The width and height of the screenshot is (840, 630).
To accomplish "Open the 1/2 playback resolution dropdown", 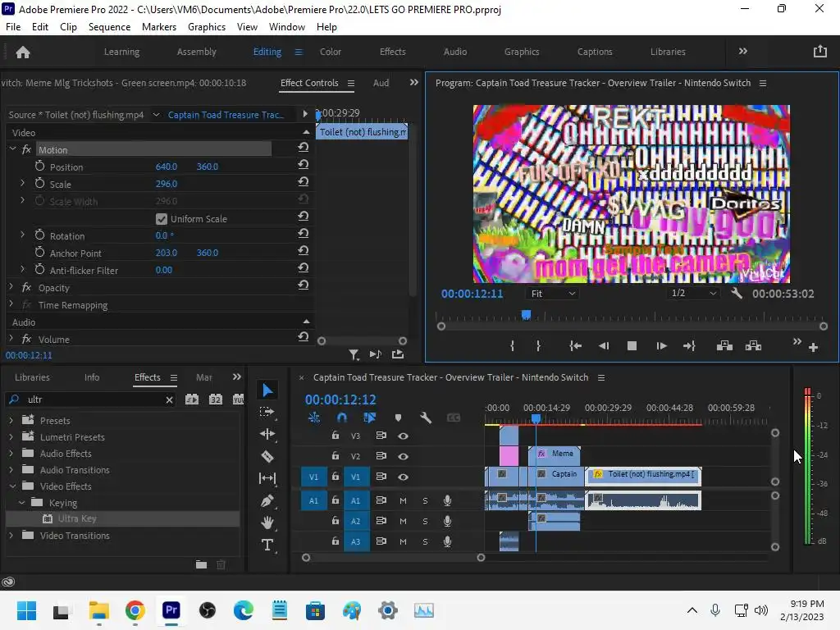I will 694,293.
